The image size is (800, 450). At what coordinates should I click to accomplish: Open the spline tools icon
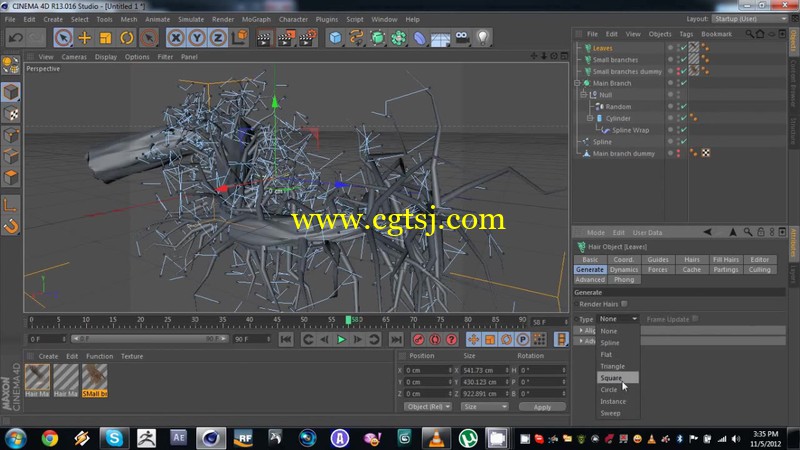356,38
